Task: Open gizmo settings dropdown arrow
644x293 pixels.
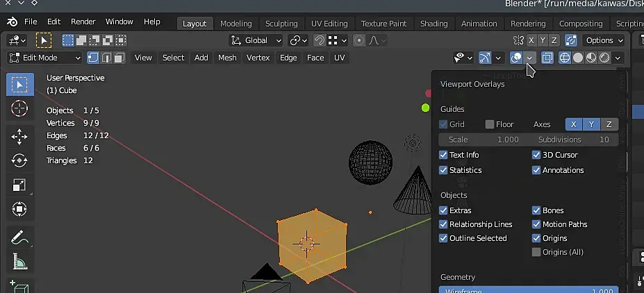Action: pyautogui.click(x=498, y=58)
